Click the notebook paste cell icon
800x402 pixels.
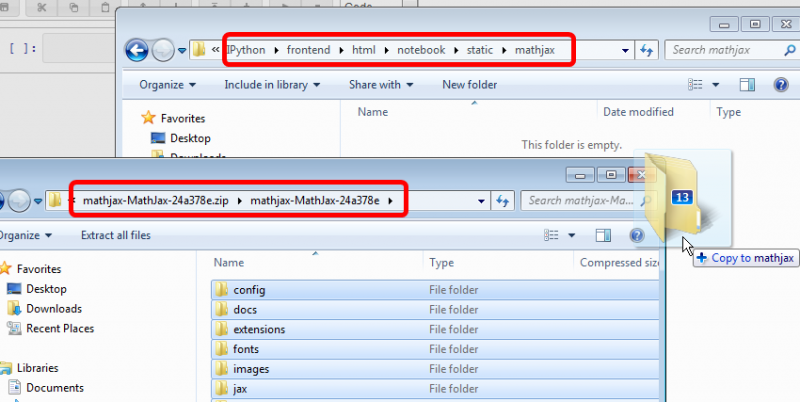[x=105, y=7]
